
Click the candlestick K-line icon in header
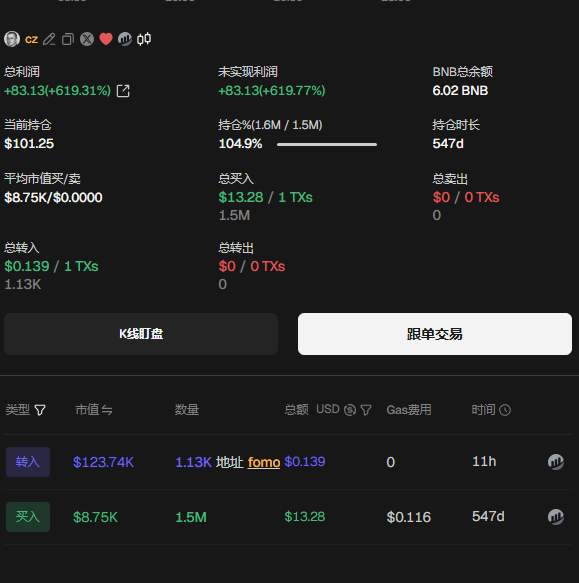144,39
